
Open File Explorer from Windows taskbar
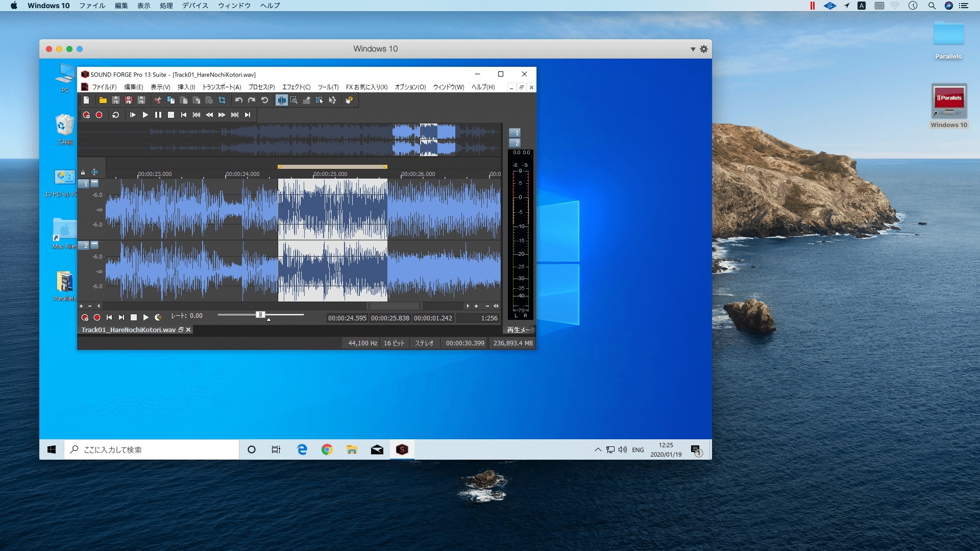pos(352,449)
